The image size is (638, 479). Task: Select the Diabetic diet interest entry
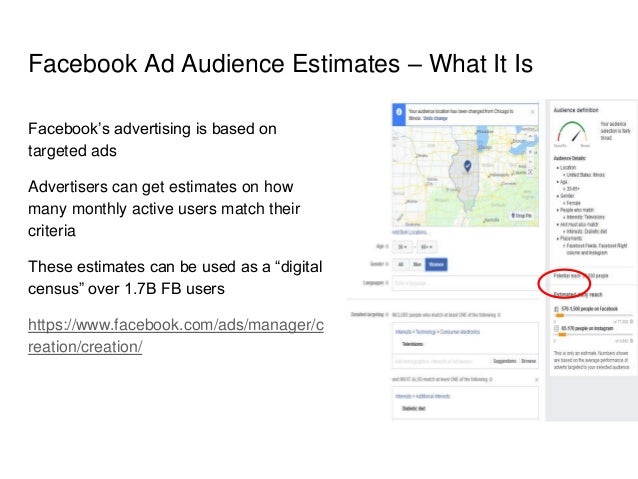coord(413,408)
